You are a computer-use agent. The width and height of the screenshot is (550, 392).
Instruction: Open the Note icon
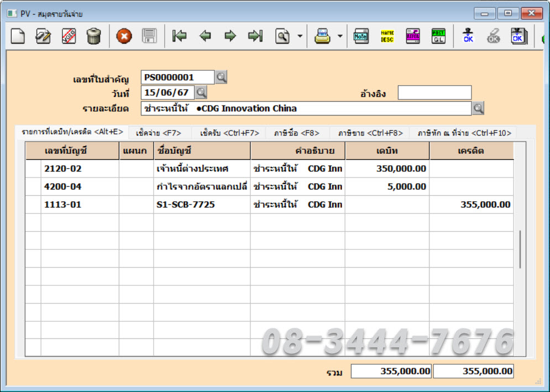tap(361, 36)
